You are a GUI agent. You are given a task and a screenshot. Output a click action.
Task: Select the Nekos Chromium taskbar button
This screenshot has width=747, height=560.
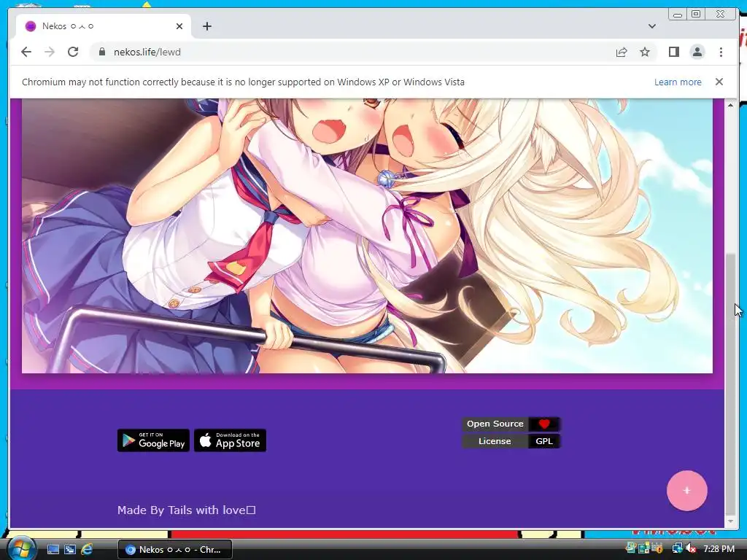(x=175, y=550)
